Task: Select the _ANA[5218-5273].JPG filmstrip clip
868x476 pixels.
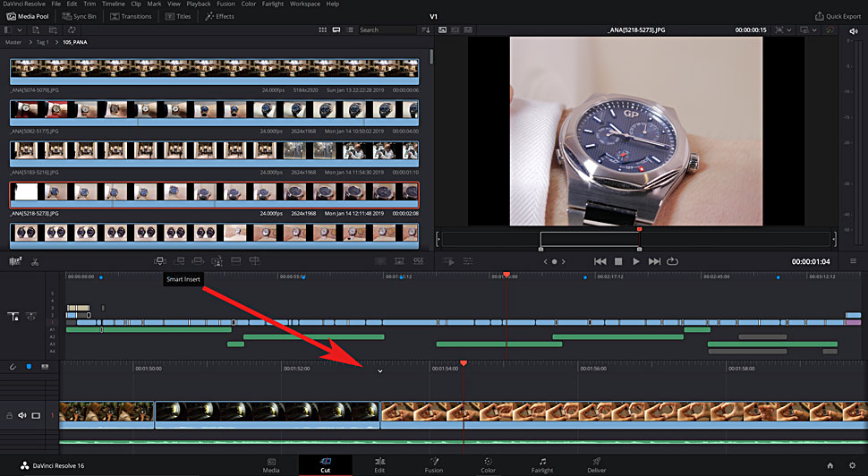Action: pos(214,194)
